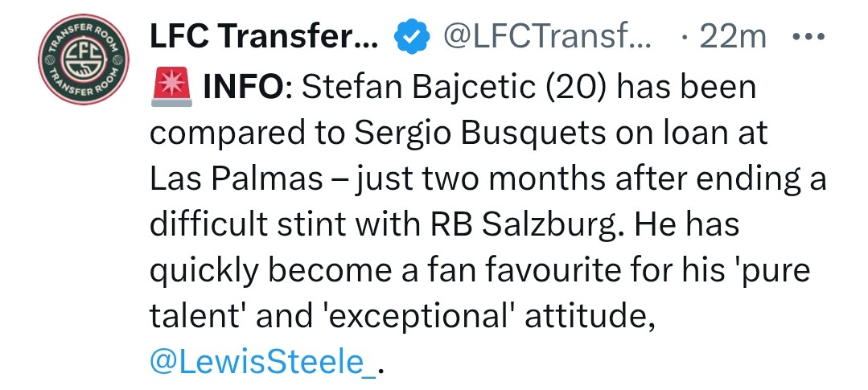The image size is (868, 390).
Task: Open the three-dot more options menu
Action: [808, 37]
